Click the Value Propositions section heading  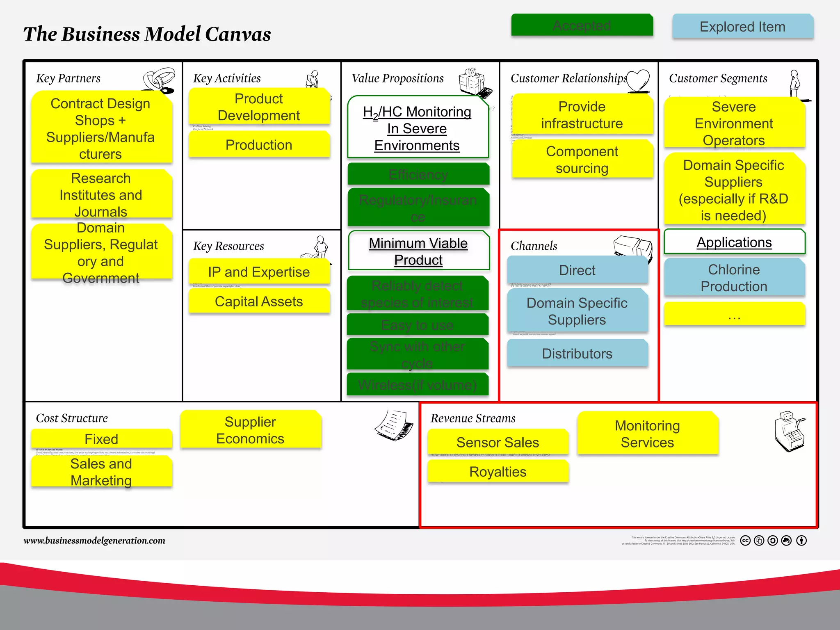(397, 78)
